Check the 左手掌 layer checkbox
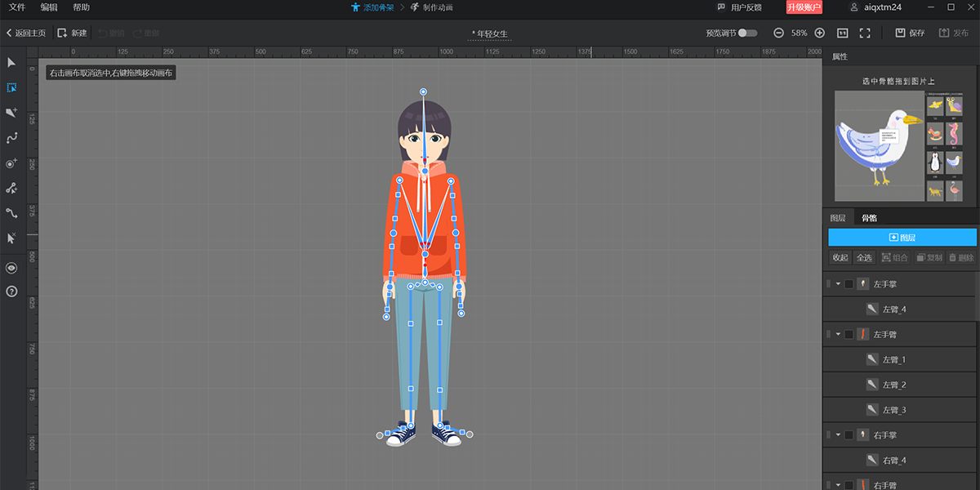The height and width of the screenshot is (490, 980). click(849, 284)
